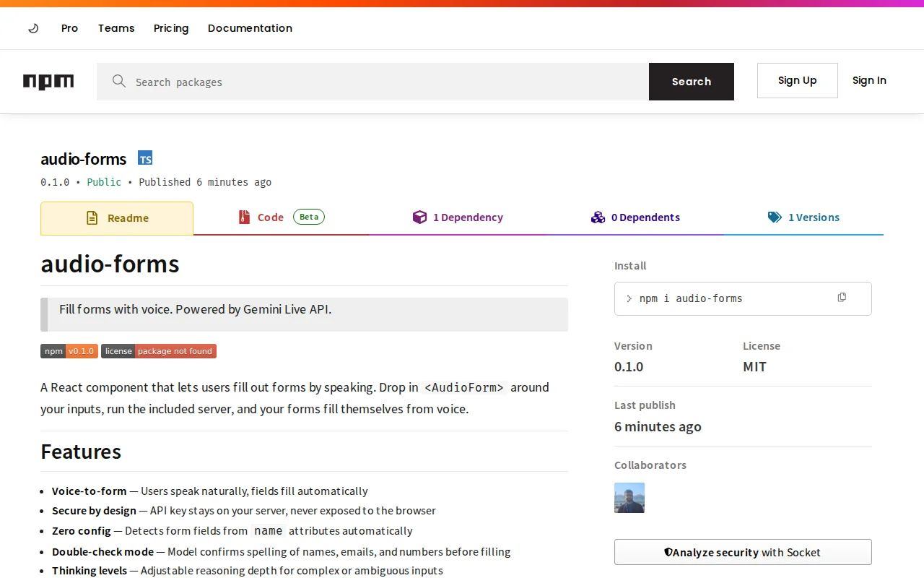Click the audio-forms readme heading

(x=110, y=264)
